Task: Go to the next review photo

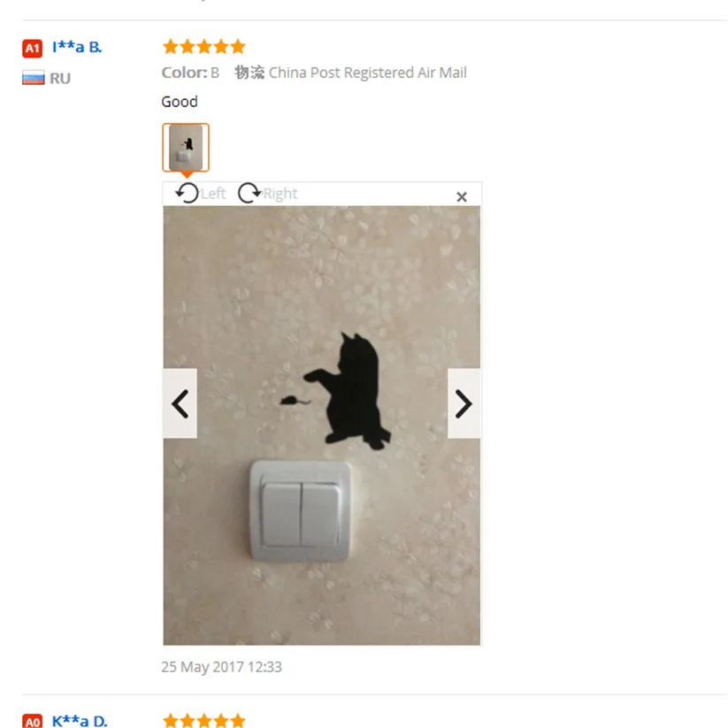Action: (x=464, y=403)
